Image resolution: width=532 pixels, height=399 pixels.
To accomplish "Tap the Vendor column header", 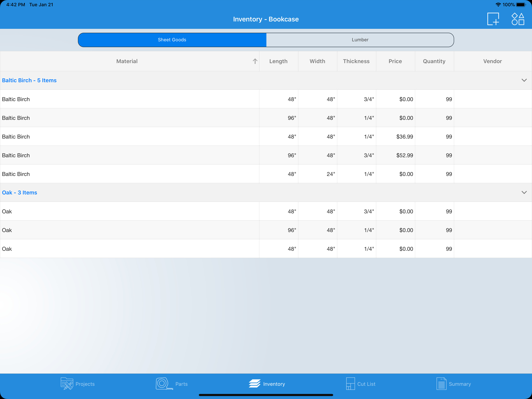I will pos(492,61).
